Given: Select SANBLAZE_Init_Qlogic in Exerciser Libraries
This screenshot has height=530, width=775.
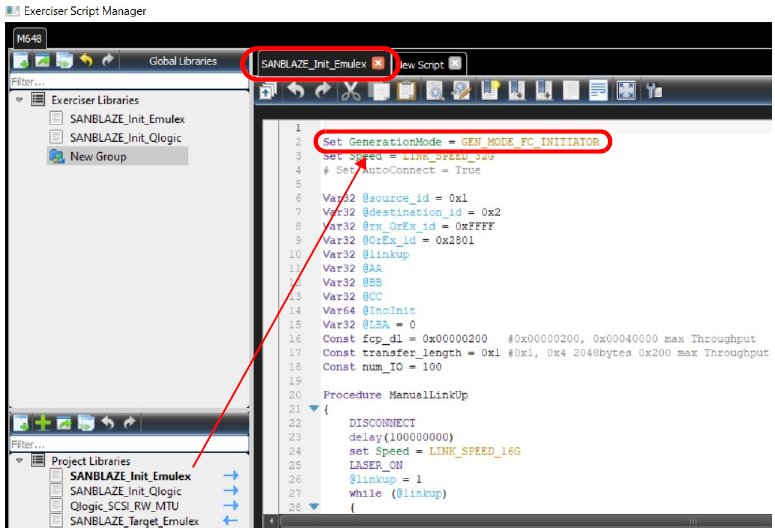Looking at the screenshot, I should 126,138.
